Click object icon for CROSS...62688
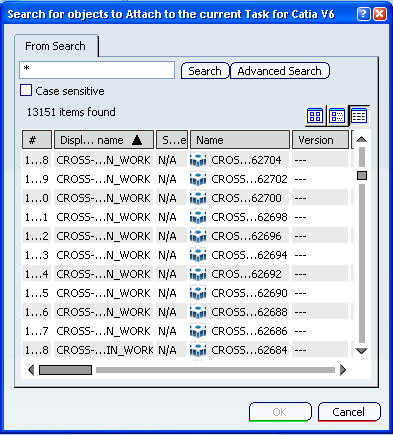This screenshot has height=435, width=393. click(x=198, y=312)
